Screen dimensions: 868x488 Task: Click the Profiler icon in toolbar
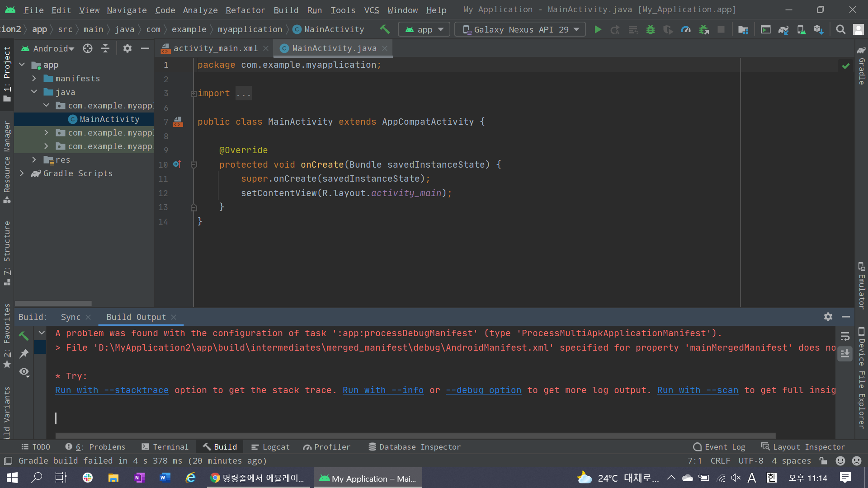(686, 30)
